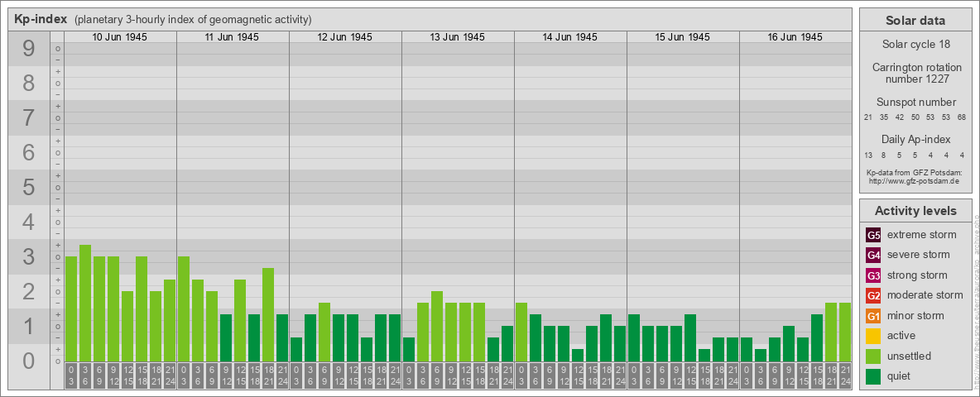Click the 'unsettled' legend label

910,356
